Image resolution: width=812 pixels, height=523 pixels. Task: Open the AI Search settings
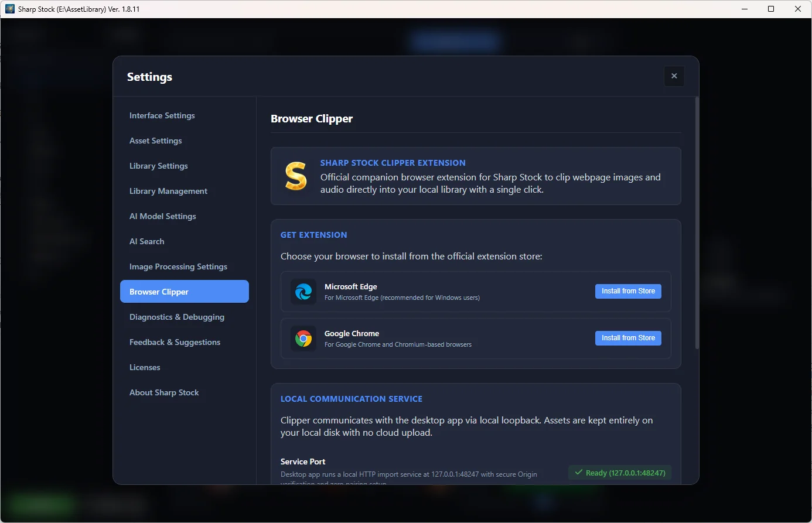[185, 241]
